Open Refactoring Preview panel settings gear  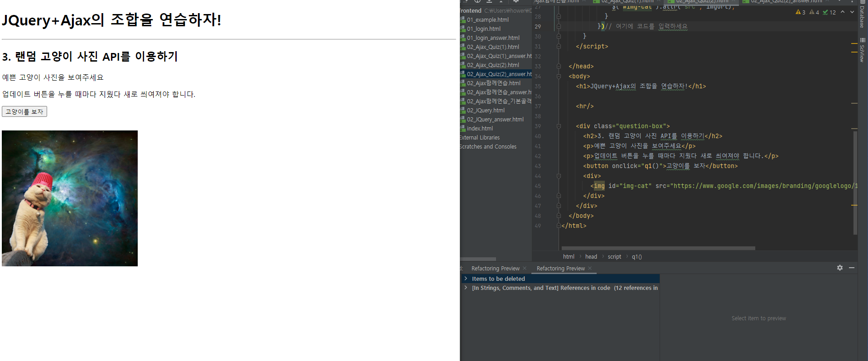pyautogui.click(x=840, y=268)
